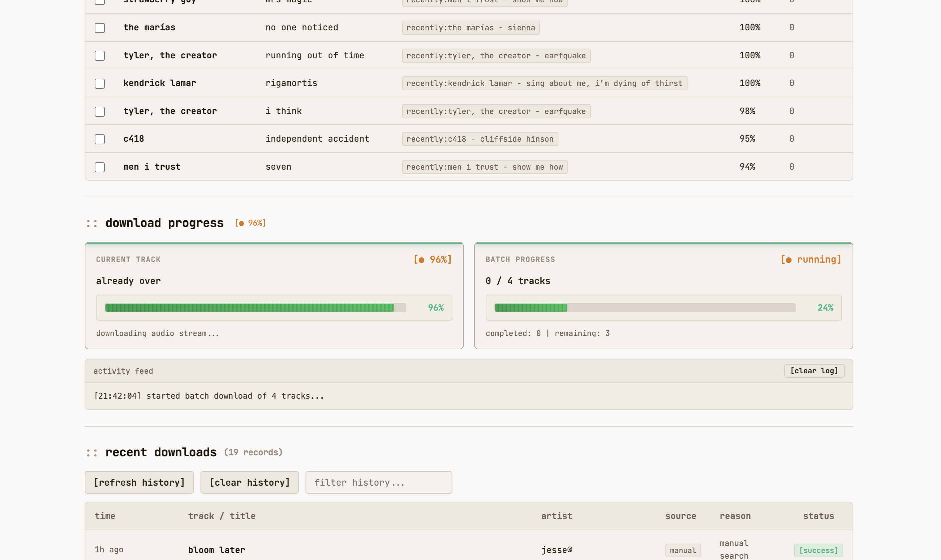Click the artist name 'c418'
This screenshot has width=941, height=560.
pos(134,139)
